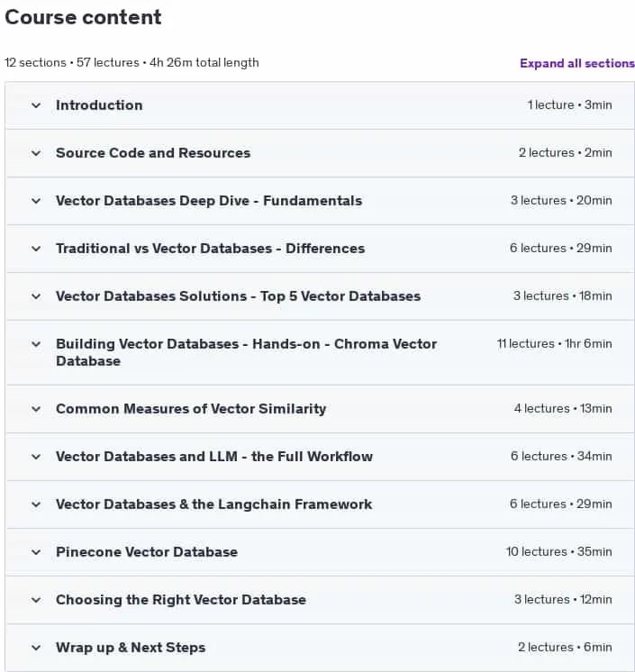Image resolution: width=635 pixels, height=672 pixels.
Task: Click the 11 lectures 1hr 6min label
Action: pos(555,344)
